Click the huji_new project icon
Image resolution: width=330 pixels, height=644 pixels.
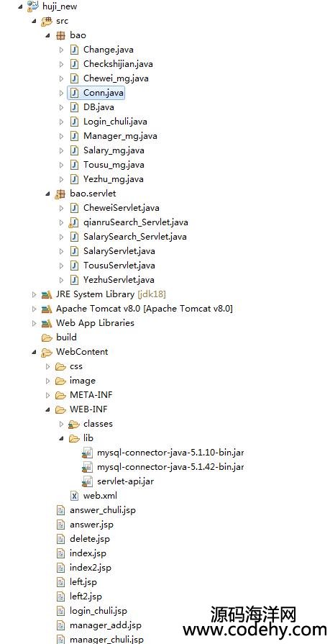click(33, 6)
